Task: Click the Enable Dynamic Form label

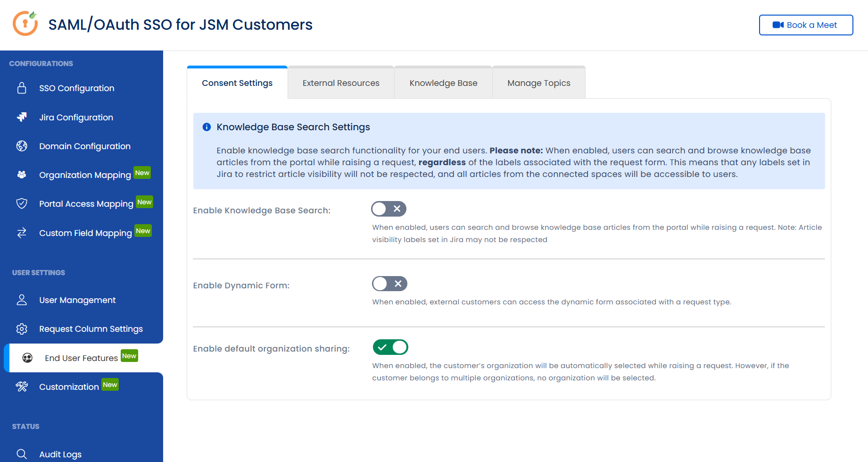Action: (x=241, y=286)
